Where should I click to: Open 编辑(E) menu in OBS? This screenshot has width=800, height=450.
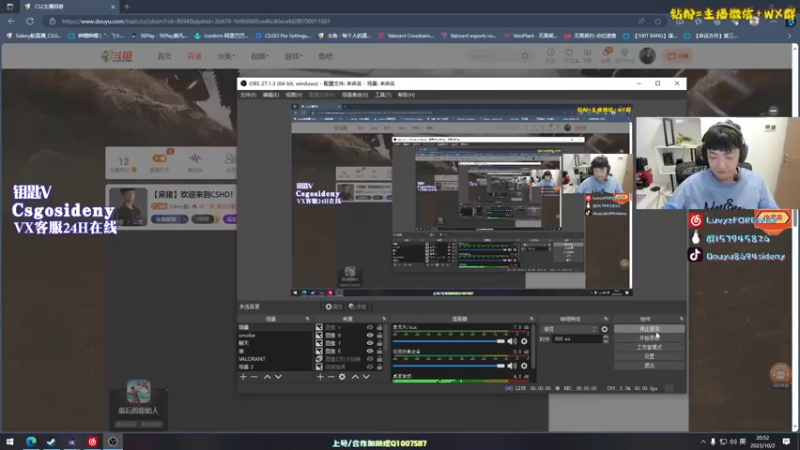point(270,95)
